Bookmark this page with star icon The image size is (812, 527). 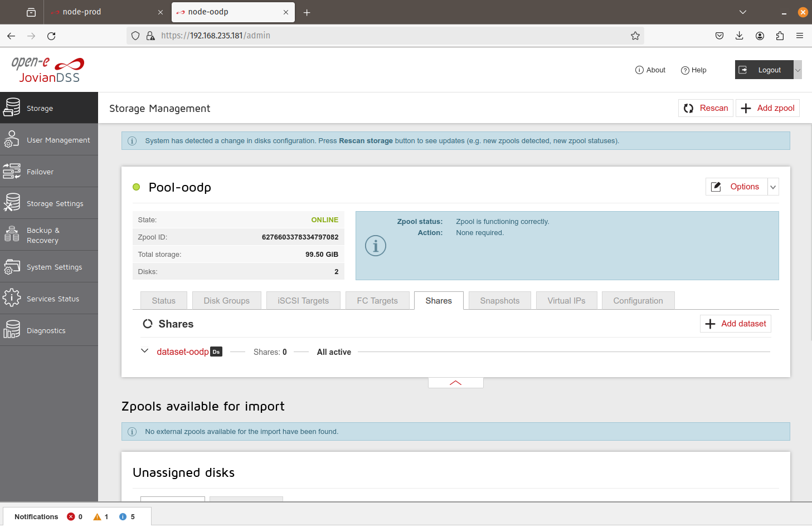tap(635, 36)
